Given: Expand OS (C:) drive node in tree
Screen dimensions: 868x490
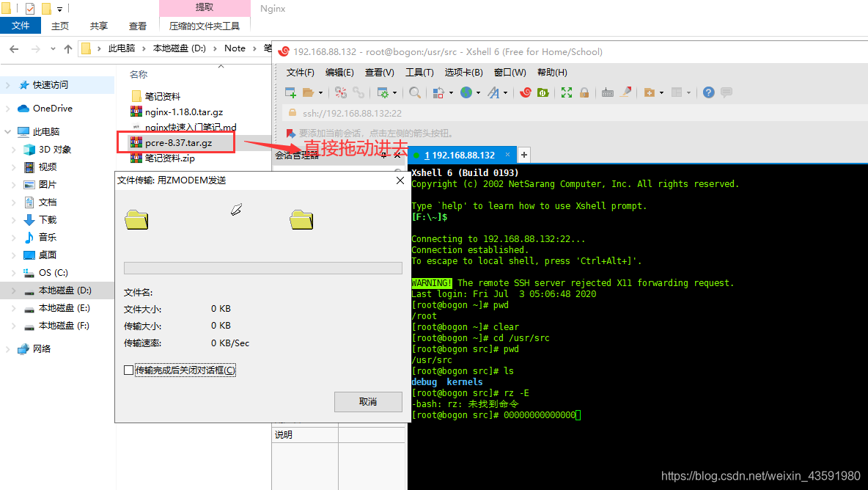Looking at the screenshot, I should (14, 272).
